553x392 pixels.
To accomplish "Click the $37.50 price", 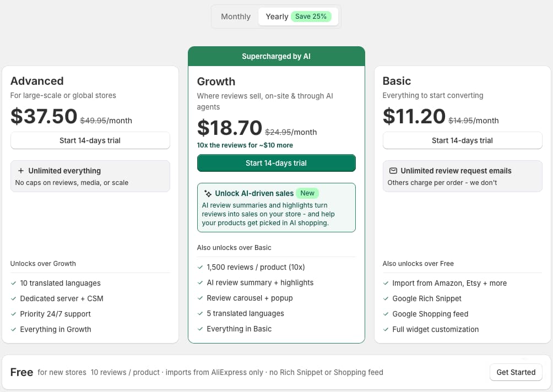I will point(44,116).
